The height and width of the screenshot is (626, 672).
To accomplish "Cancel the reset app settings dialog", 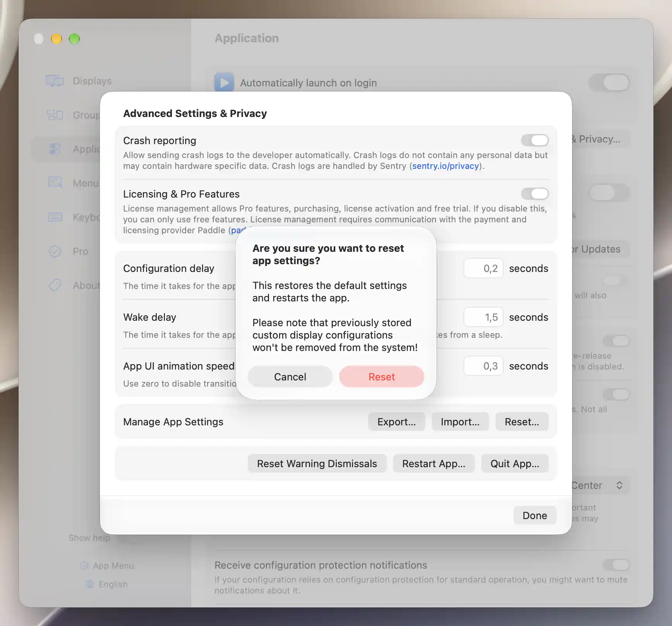I will (x=290, y=377).
